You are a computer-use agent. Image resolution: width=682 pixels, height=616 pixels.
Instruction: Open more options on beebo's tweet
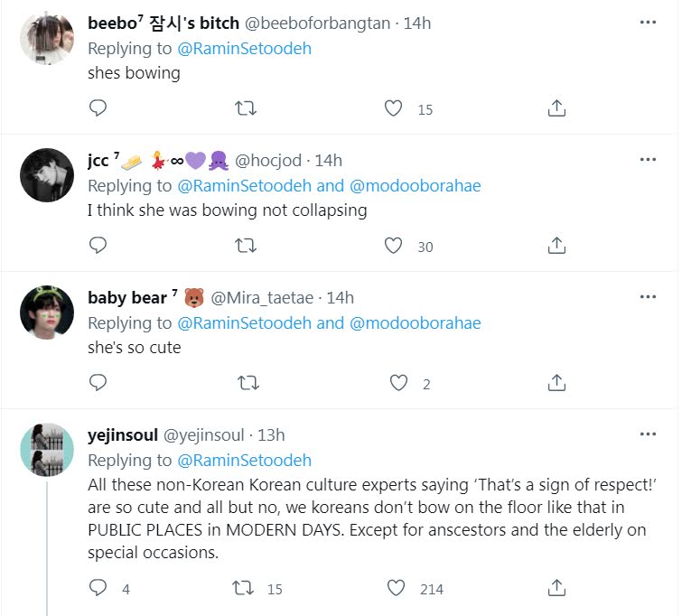tap(648, 23)
